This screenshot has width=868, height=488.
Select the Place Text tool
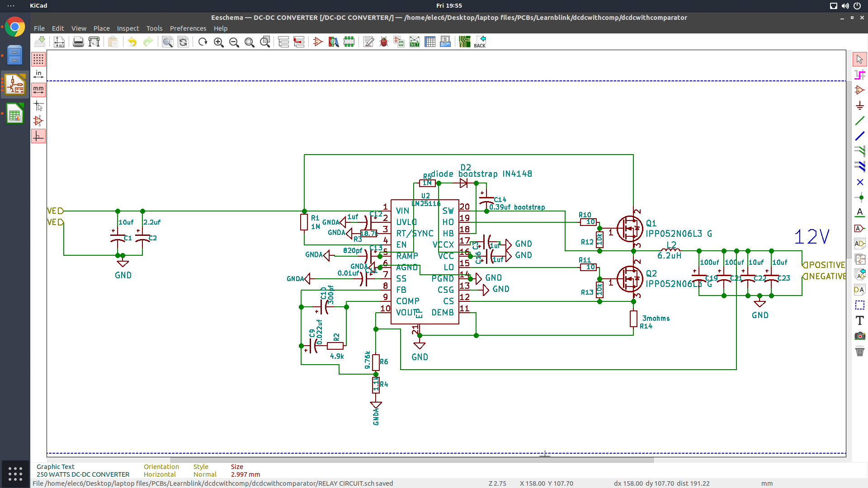click(860, 321)
